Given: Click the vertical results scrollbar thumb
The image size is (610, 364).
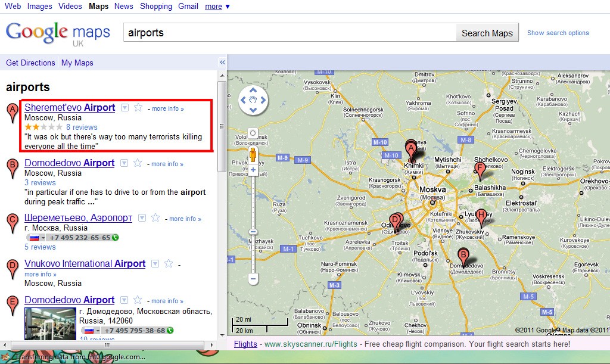Looking at the screenshot, I should (x=222, y=126).
